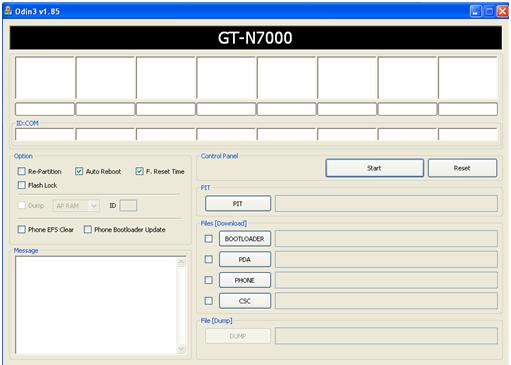This screenshot has width=511, height=365.
Task: Enable Phone EFS Clear option
Action: tap(22, 229)
